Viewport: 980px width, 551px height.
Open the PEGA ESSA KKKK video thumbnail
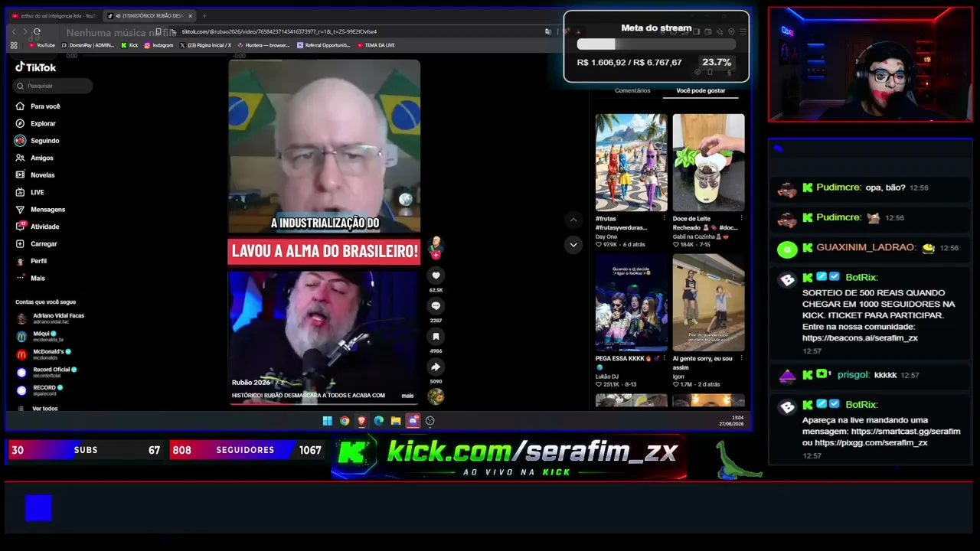click(632, 303)
